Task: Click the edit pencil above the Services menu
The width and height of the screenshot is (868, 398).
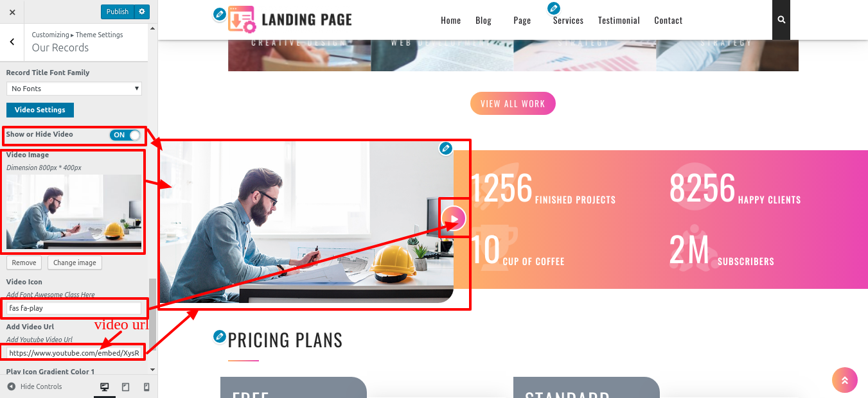Action: (553, 8)
